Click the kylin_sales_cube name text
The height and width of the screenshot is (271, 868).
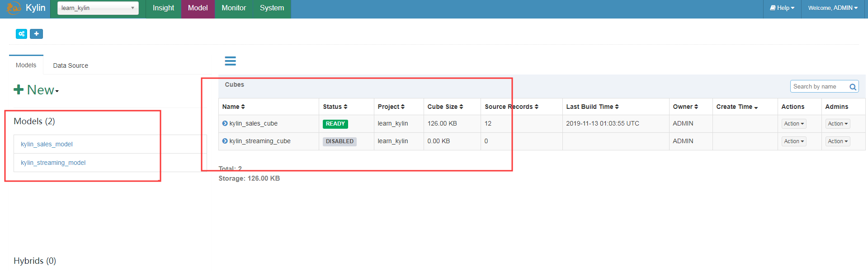[x=254, y=123]
